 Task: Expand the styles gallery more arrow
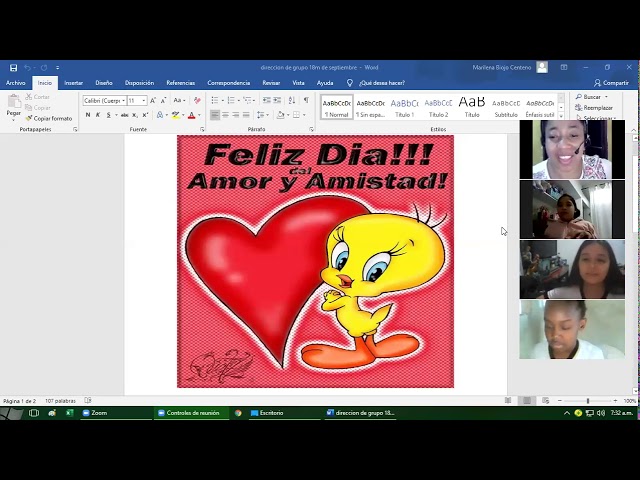click(561, 116)
